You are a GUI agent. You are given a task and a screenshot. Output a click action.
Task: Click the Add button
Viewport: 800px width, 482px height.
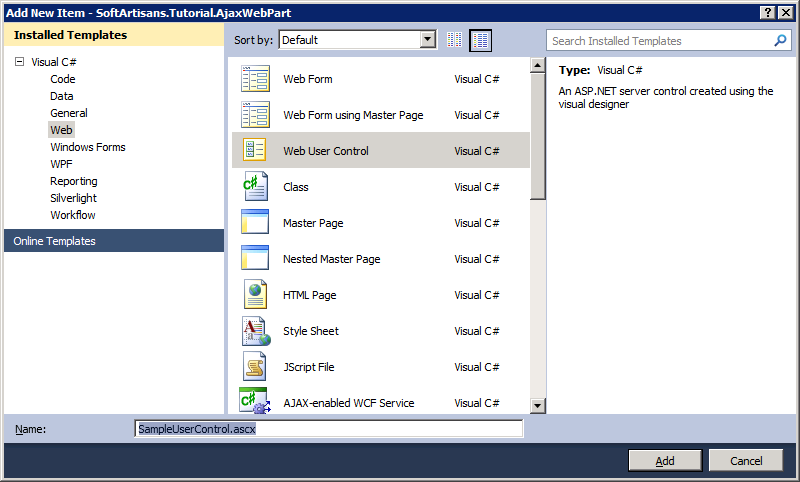click(x=665, y=461)
